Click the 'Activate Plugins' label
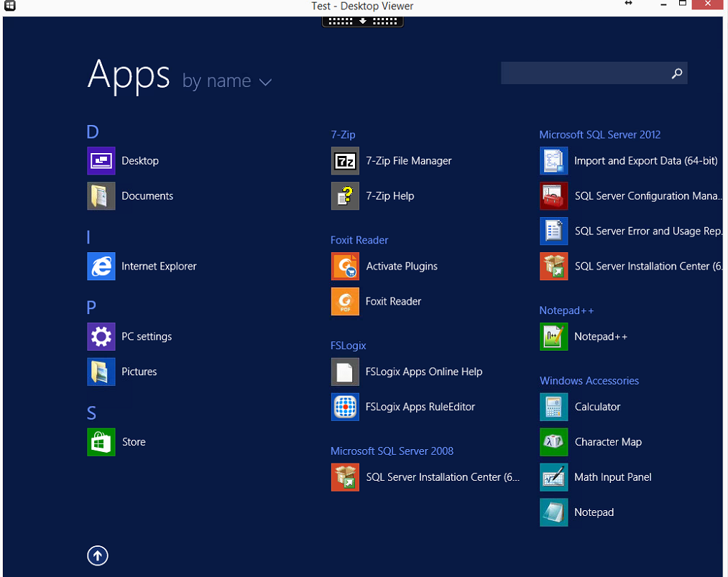This screenshot has height=577, width=728. click(x=402, y=266)
